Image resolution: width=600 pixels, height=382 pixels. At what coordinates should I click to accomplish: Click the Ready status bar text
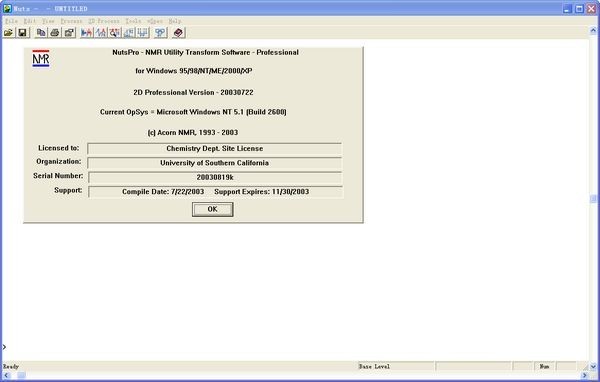tap(11, 367)
